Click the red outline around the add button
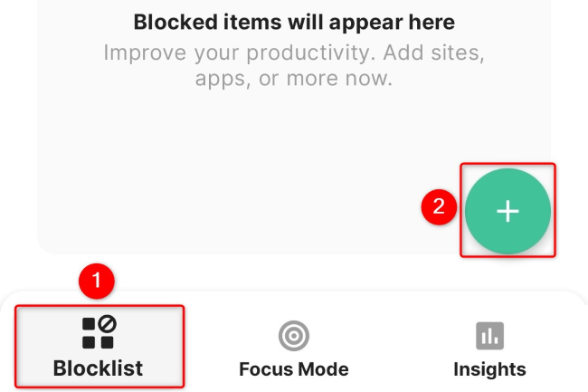Screen dimensions: 588x392 [507, 210]
